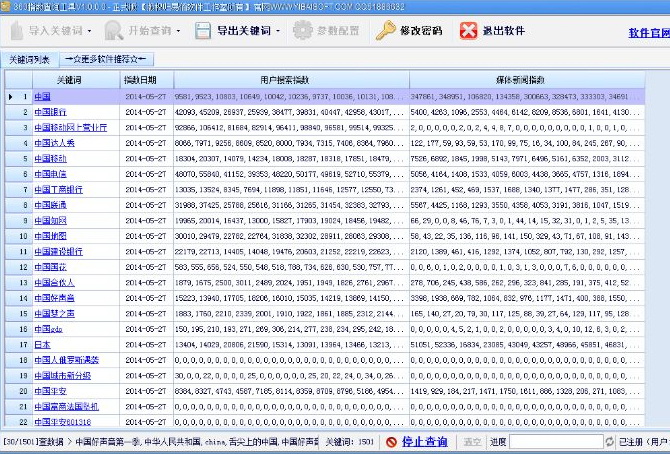Expand the 导入关键词 dropdown arrow
The height and width of the screenshot is (454, 670).
point(91,32)
